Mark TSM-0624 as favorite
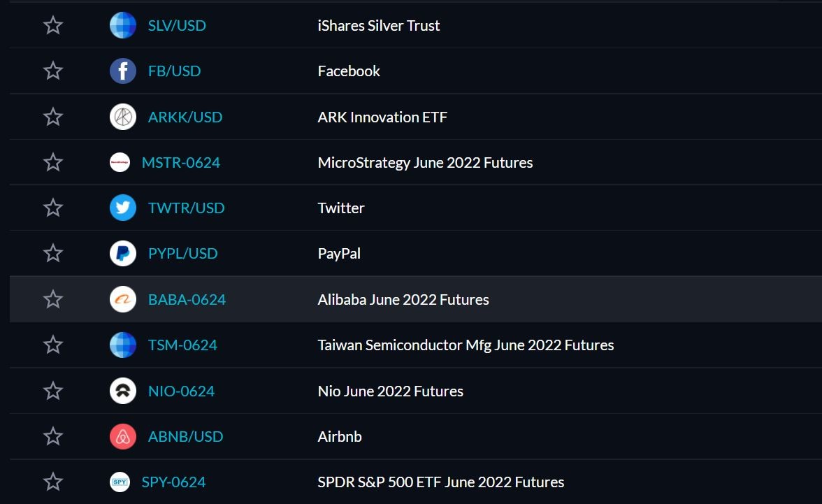 coord(53,345)
